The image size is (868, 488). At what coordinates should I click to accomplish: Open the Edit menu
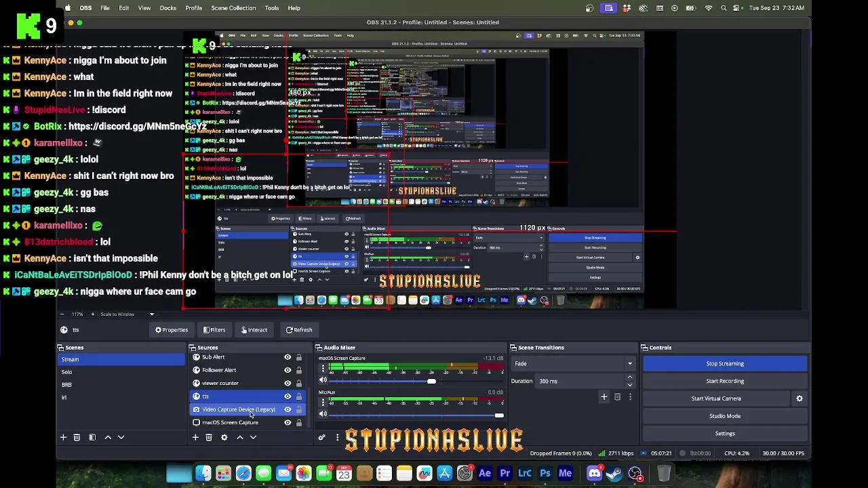point(124,8)
